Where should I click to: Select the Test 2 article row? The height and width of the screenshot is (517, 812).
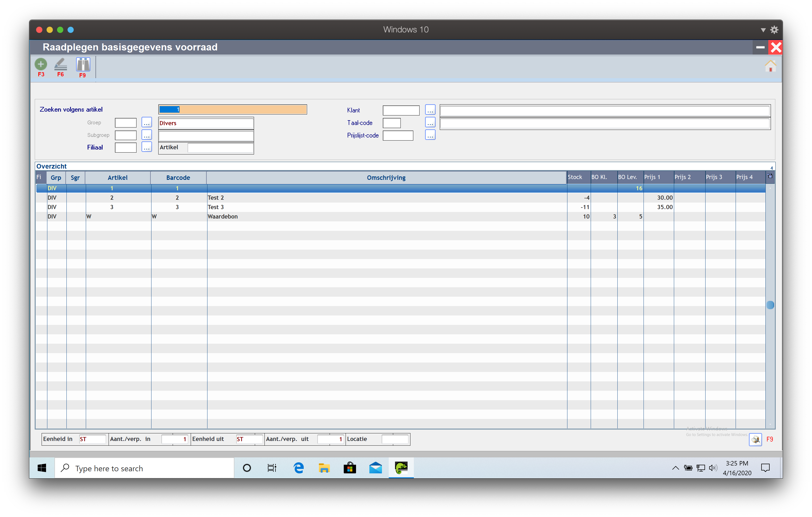coord(216,198)
